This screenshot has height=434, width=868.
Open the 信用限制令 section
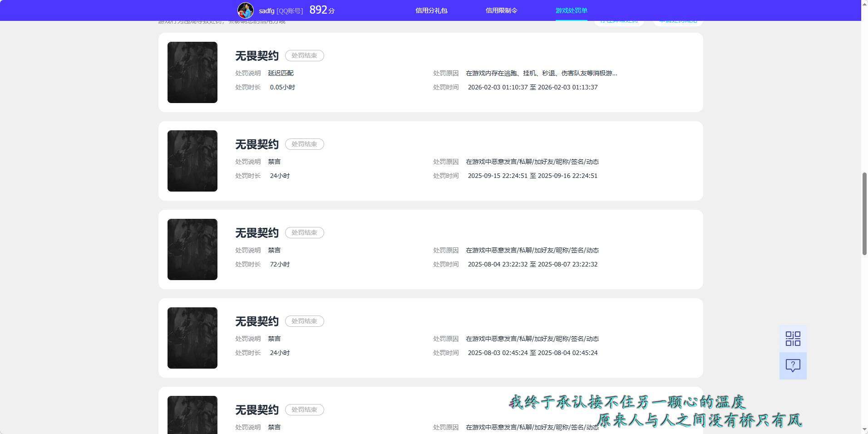[502, 10]
